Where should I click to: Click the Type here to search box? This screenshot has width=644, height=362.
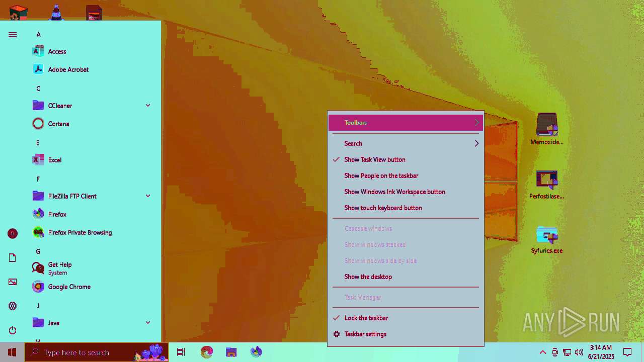tap(97, 352)
